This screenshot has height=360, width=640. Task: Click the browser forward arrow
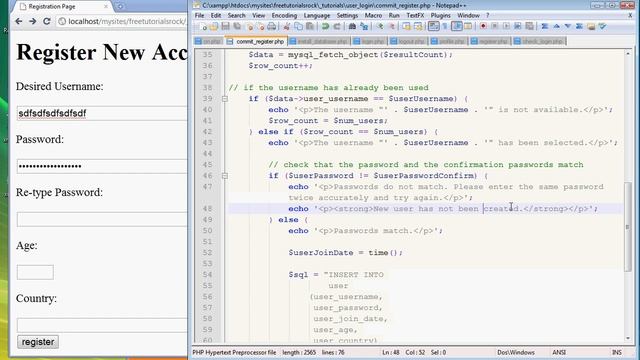click(x=33, y=21)
